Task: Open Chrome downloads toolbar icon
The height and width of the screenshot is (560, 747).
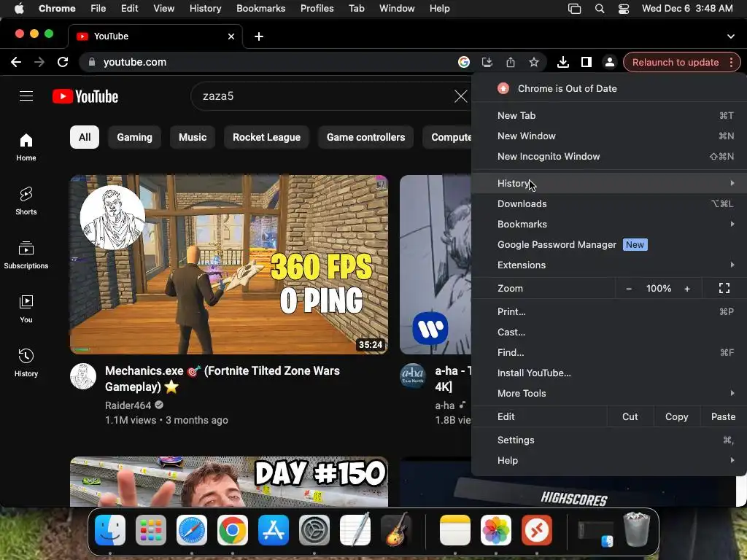Action: coord(563,62)
